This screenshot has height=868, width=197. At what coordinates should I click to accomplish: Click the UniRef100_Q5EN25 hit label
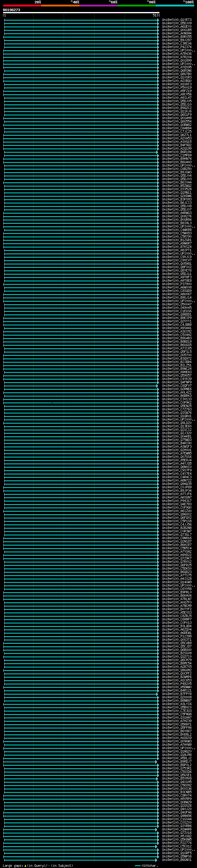(177, 406)
